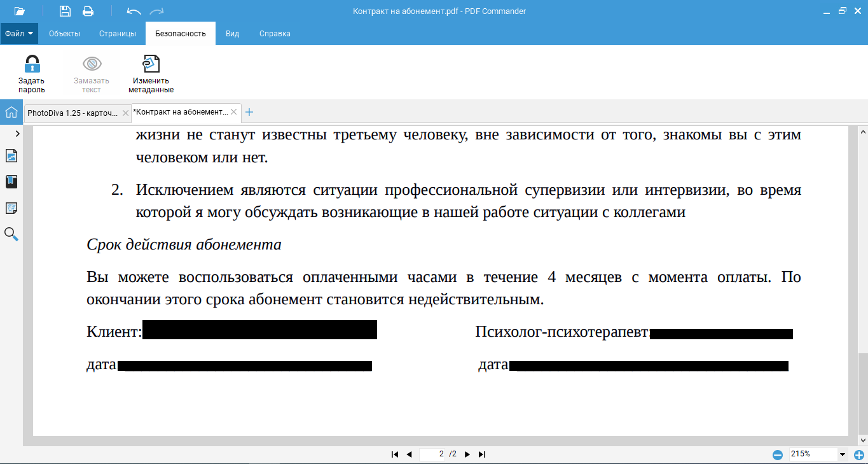Click the дата label under Психолог-психотерапевт

[493, 365]
